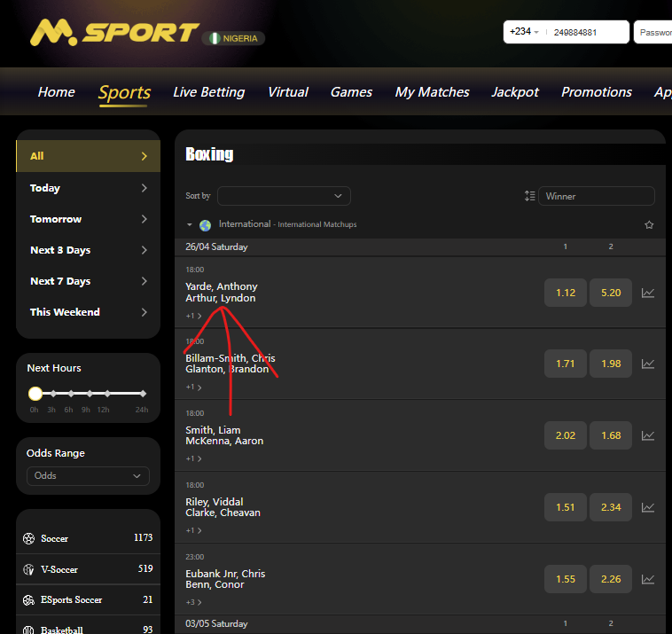This screenshot has height=634, width=672.
Task: Click the 12h mark on Next Hours slider
Action: pos(107,394)
